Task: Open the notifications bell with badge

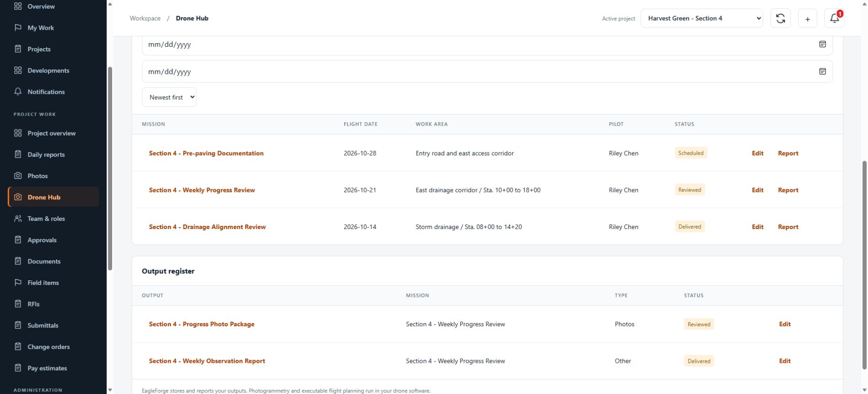Action: (835, 18)
